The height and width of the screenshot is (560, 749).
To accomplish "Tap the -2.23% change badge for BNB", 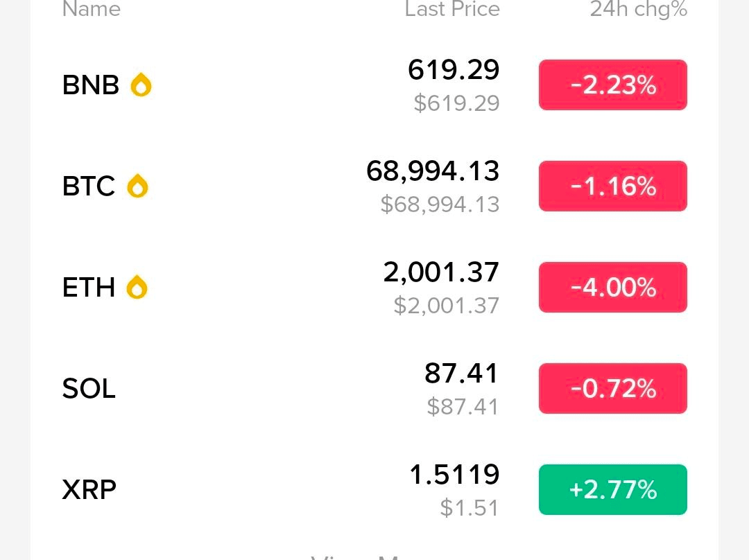I will [x=612, y=85].
